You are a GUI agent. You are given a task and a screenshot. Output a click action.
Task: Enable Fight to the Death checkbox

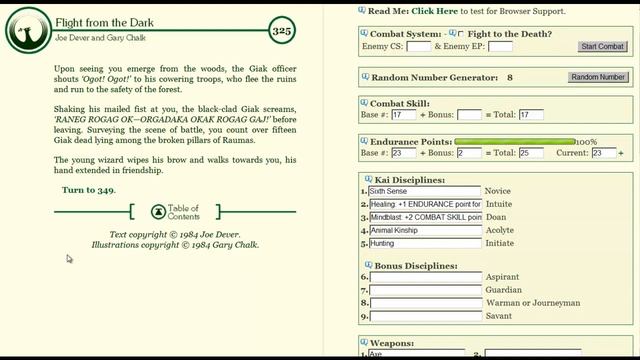461,34
